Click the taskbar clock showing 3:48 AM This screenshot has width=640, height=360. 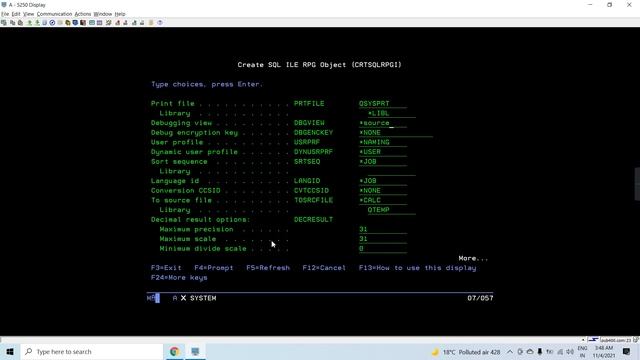(x=604, y=352)
